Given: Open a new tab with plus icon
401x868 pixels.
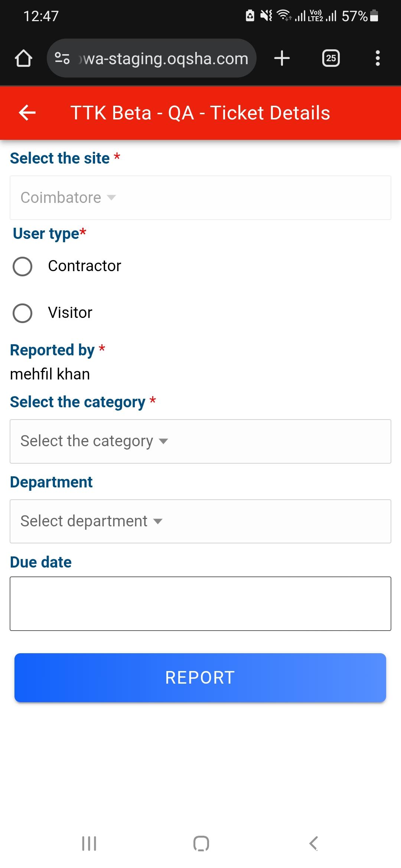Looking at the screenshot, I should click(282, 58).
